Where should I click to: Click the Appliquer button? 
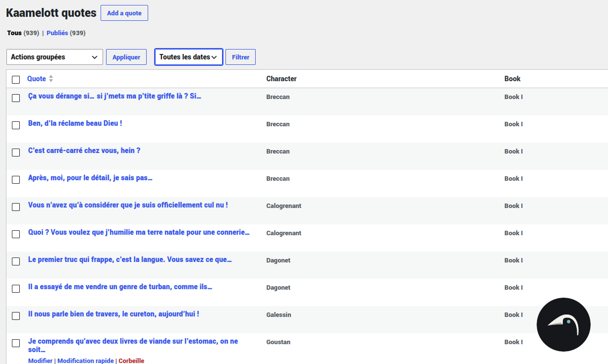click(126, 57)
